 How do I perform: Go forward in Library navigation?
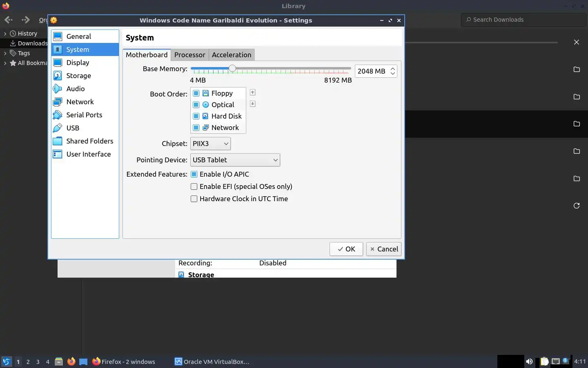coord(26,20)
